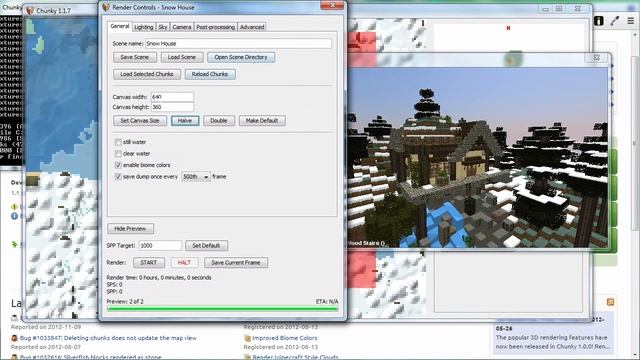Click "Render time: 0 hours, 0 minutes" text
This screenshot has width=640, height=360.
coord(159,278)
